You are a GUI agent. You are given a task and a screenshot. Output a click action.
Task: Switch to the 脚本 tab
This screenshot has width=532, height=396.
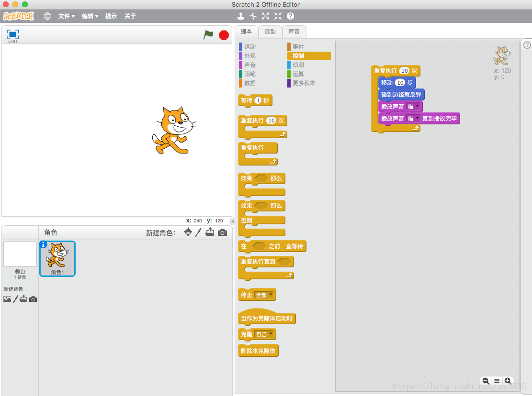tap(246, 32)
